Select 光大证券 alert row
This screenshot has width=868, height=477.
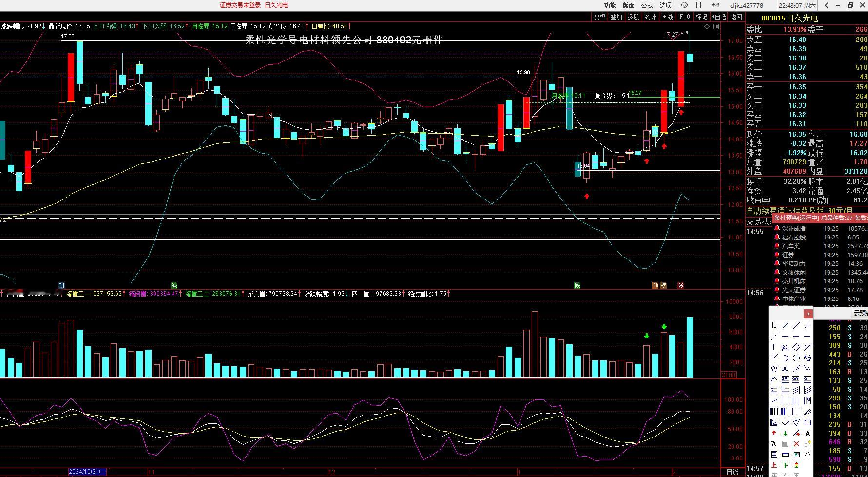point(820,290)
